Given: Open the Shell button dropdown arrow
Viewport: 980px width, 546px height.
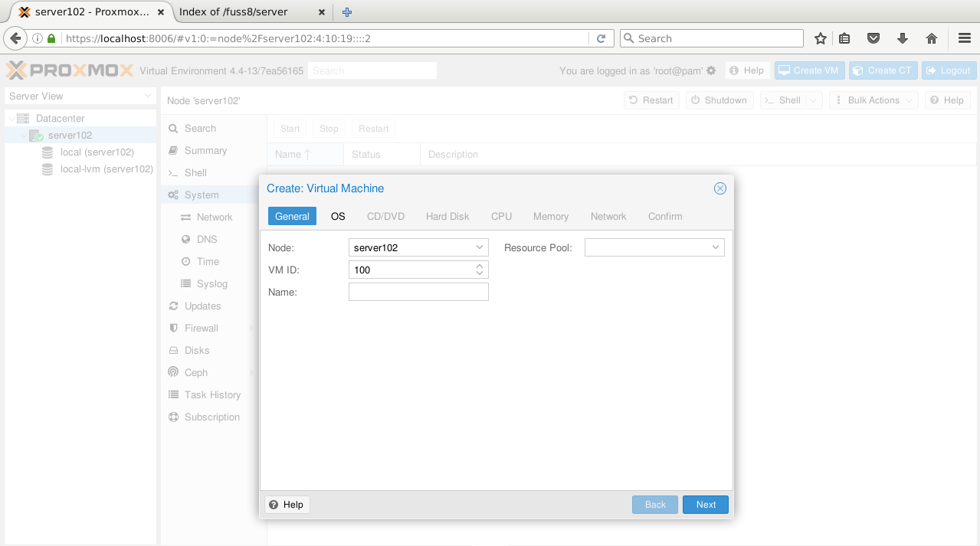Looking at the screenshot, I should point(814,100).
